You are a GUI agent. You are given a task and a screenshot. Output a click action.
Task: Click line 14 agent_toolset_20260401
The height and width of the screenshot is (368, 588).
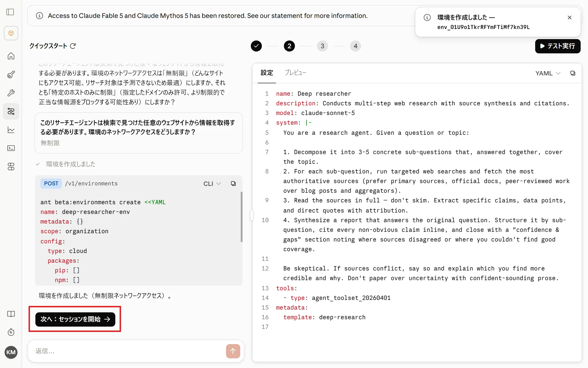pos(351,298)
